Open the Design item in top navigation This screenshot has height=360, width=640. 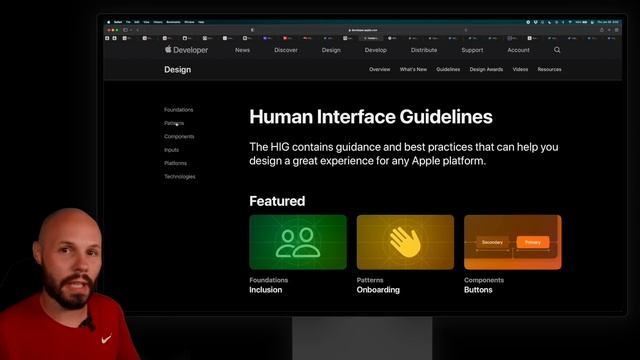tap(331, 50)
